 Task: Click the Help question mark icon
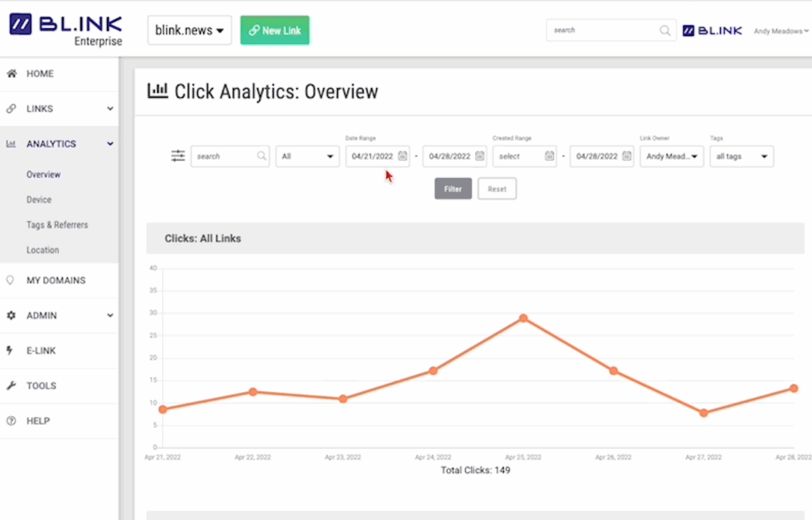11,421
